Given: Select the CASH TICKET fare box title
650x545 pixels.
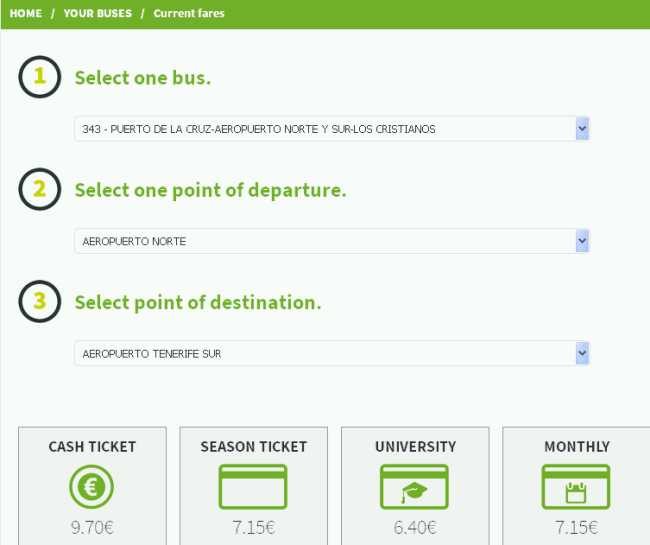Looking at the screenshot, I should [x=92, y=447].
